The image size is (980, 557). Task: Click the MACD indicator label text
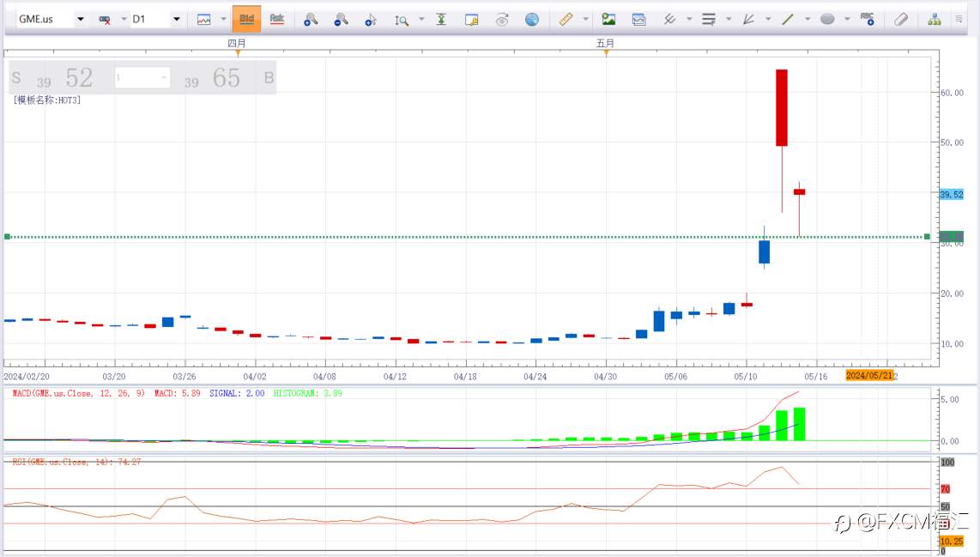pos(78,393)
